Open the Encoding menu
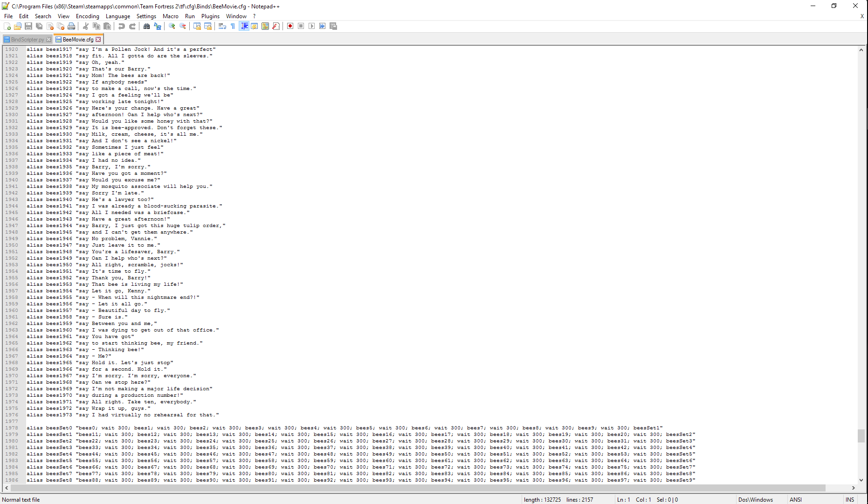868x504 pixels. (88, 16)
